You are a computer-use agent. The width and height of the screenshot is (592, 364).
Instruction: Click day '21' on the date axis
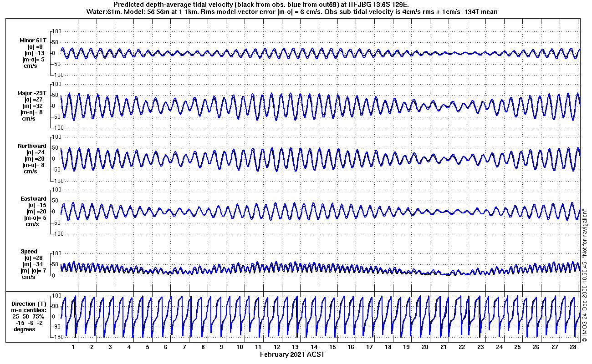(444, 347)
